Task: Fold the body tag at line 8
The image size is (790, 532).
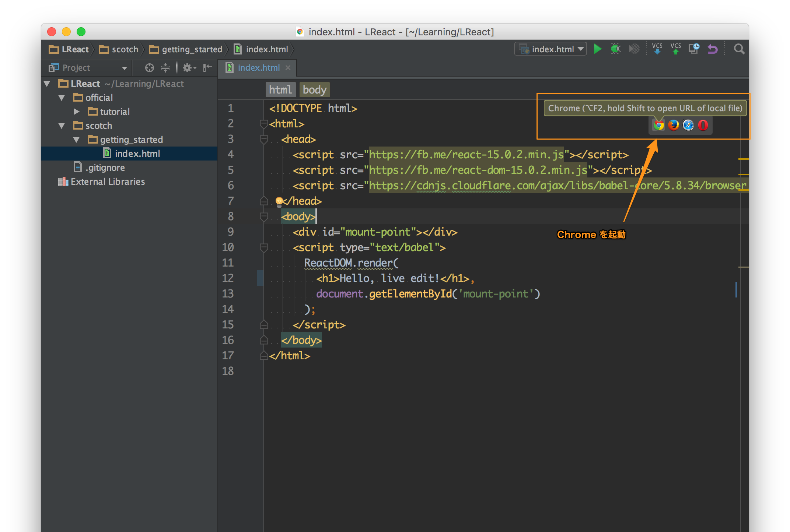Action: [263, 217]
